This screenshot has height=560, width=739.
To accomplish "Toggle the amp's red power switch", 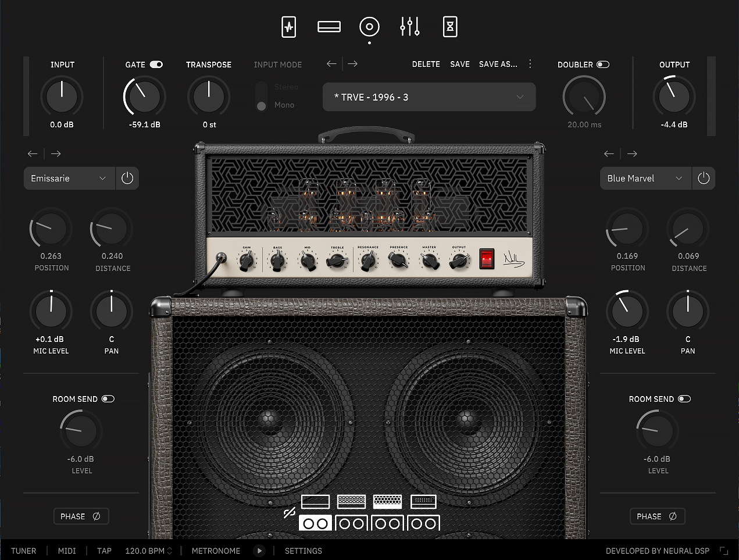I will (487, 259).
